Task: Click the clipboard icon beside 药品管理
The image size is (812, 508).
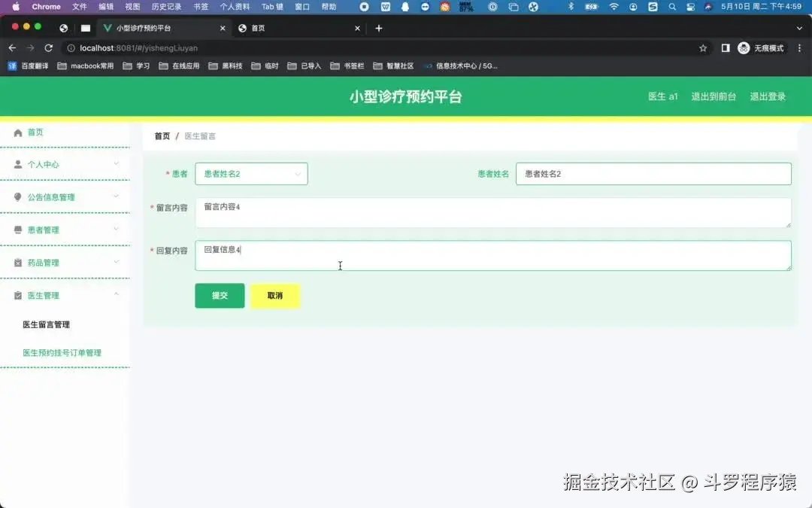Action: [x=17, y=263]
